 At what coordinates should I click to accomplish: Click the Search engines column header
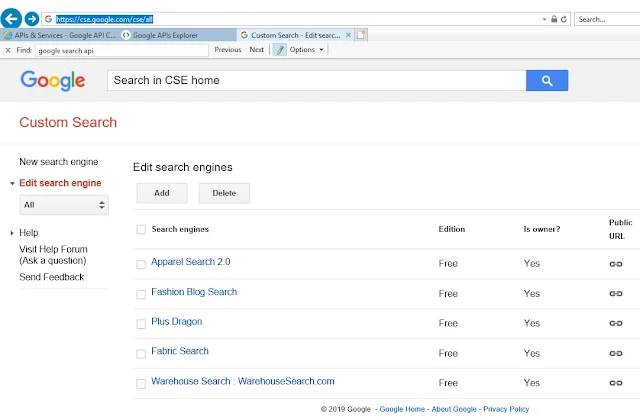coord(180,229)
